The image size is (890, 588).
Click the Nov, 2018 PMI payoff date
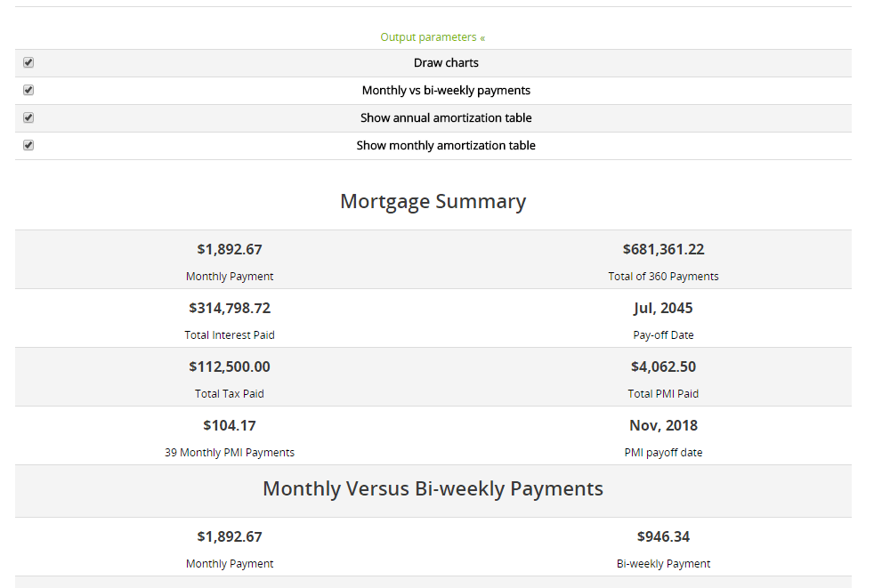pyautogui.click(x=664, y=426)
